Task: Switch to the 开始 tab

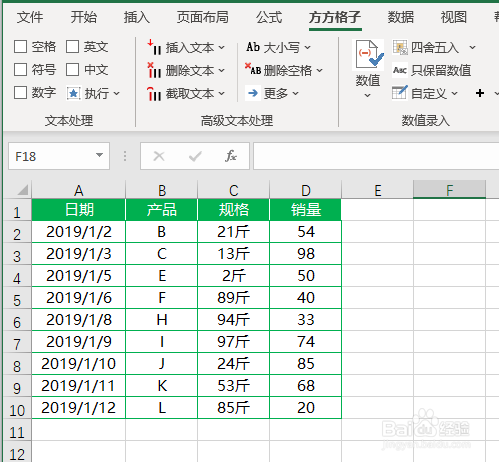Action: (x=83, y=17)
